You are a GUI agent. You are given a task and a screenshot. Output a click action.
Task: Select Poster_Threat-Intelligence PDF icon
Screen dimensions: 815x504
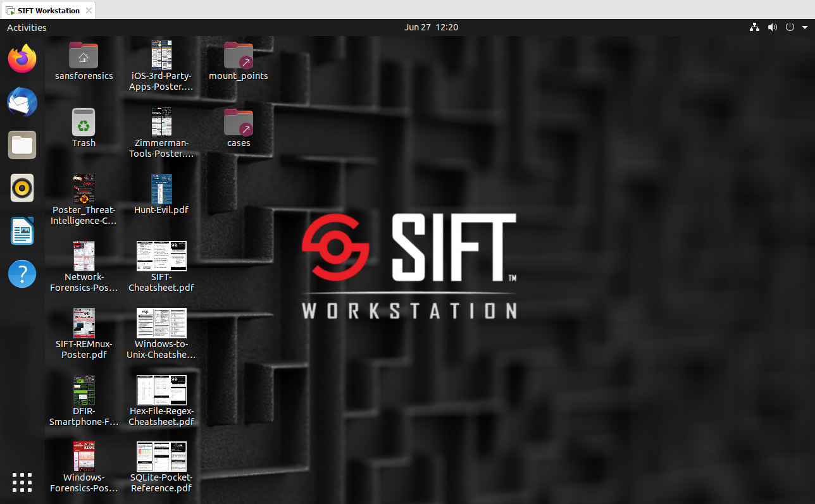[x=84, y=189]
